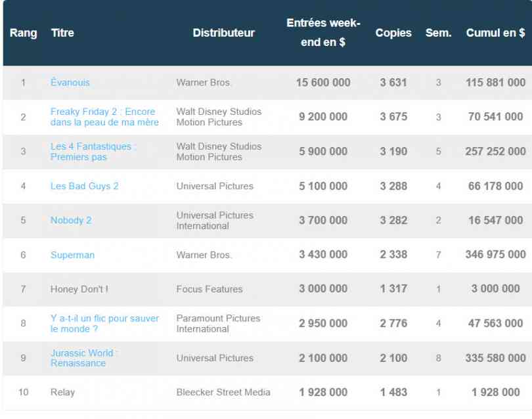532x419 pixels.
Task: Open the Évanouis film link
Action: tap(70, 82)
